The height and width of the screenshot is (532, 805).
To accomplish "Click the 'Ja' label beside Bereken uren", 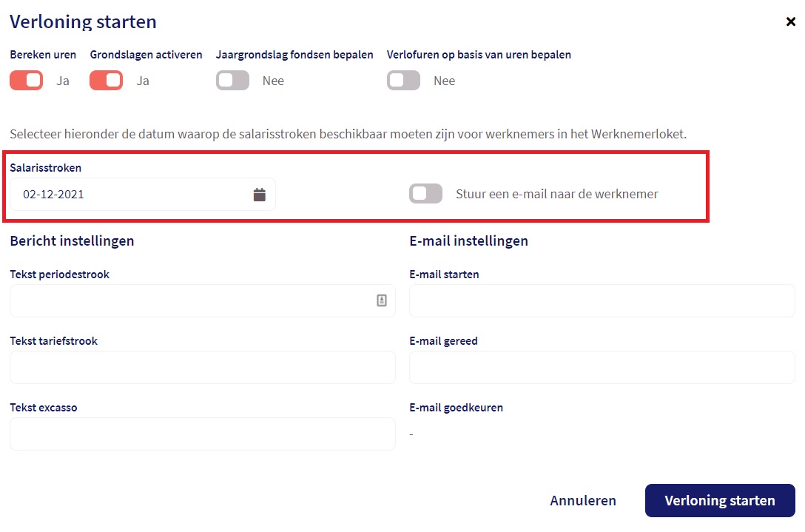I will tap(63, 81).
